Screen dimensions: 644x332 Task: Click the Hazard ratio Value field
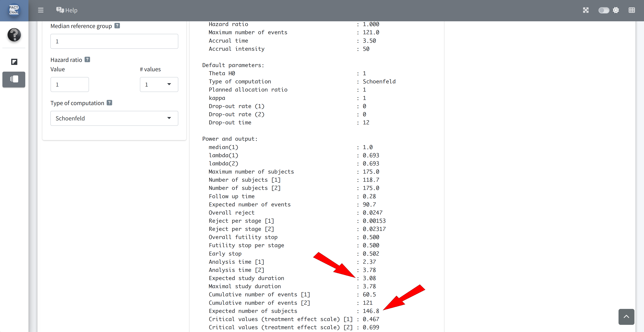click(x=69, y=85)
